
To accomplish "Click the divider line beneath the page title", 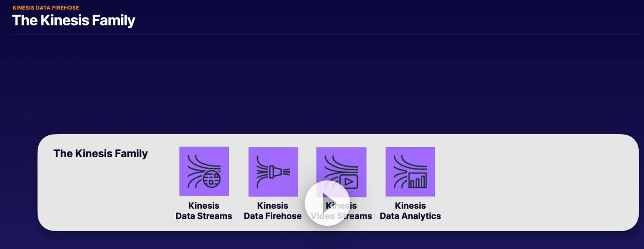I will (x=327, y=34).
